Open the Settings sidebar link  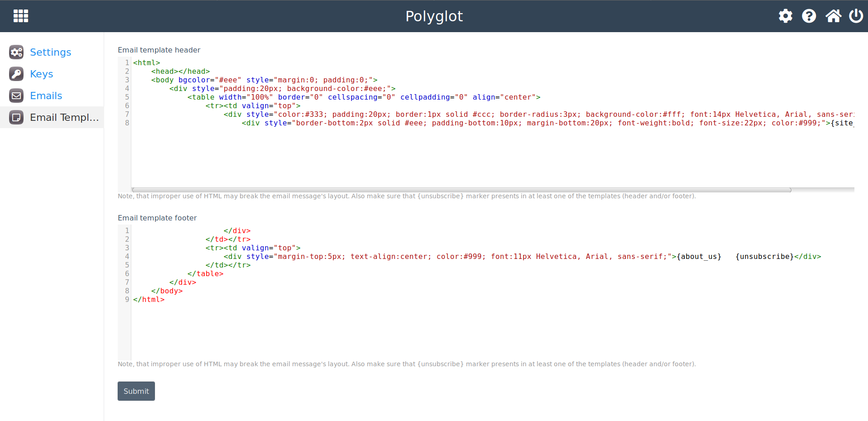[x=50, y=52]
